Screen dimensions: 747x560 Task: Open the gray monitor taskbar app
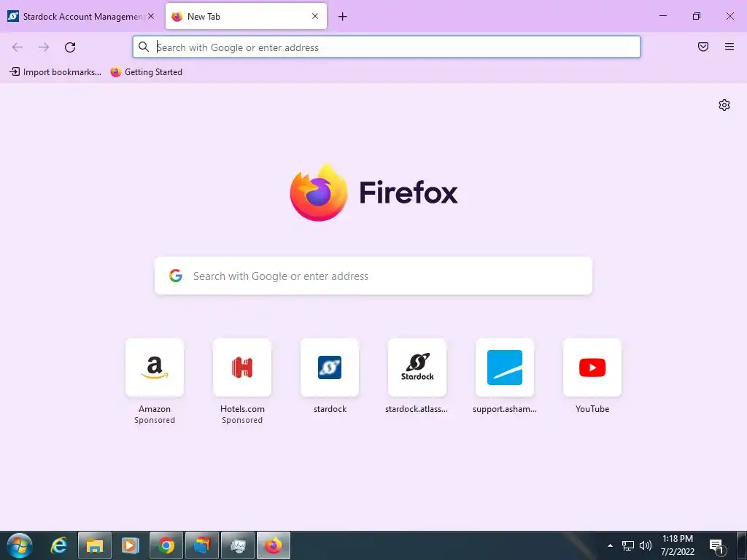point(237,545)
